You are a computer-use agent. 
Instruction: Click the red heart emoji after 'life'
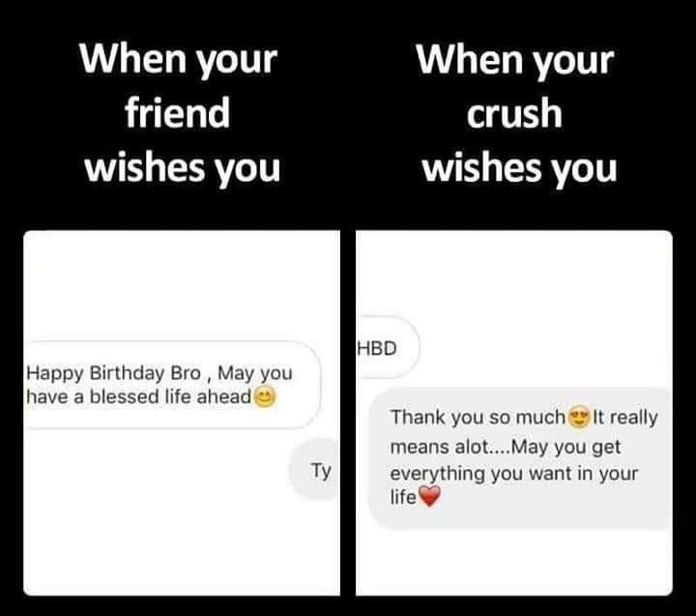429,496
